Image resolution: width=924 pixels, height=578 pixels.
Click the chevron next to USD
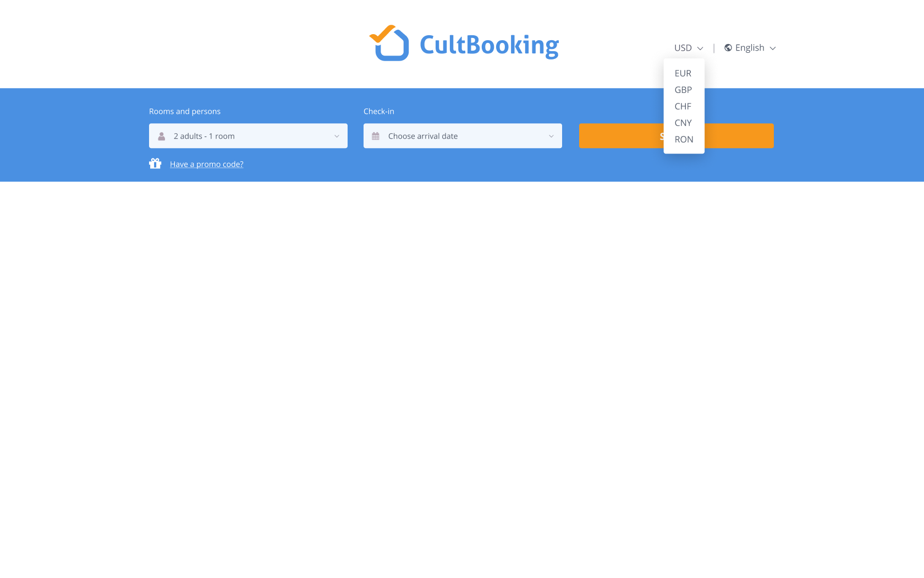701,48
